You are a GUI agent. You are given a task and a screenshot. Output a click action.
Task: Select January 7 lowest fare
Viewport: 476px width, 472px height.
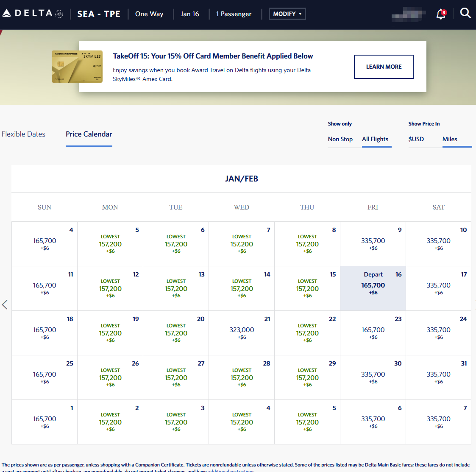[242, 244]
